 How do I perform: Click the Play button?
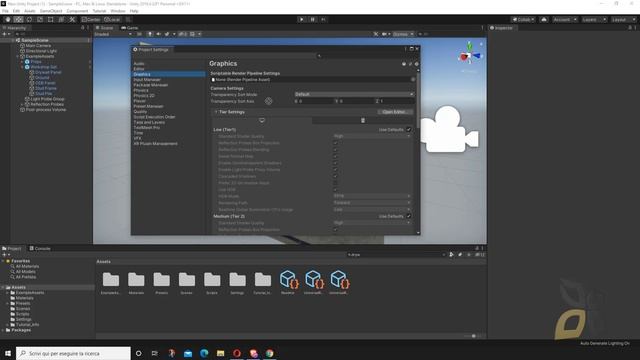[302, 19]
